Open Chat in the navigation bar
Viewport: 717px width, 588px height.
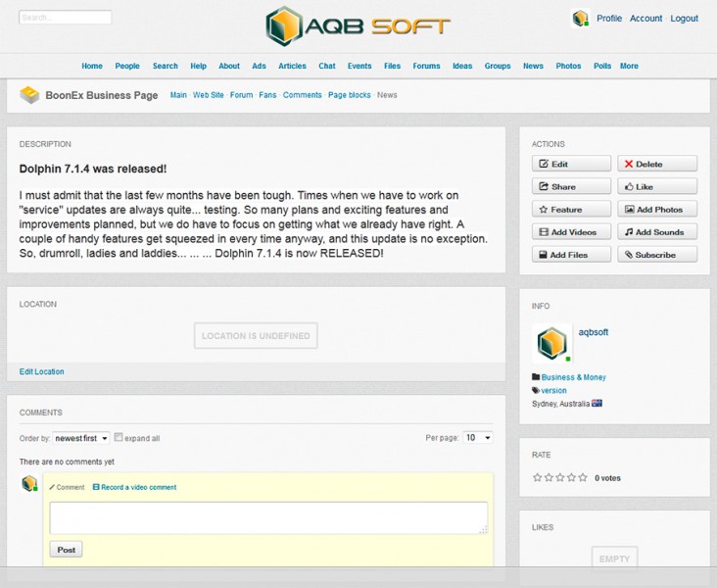pyautogui.click(x=327, y=66)
